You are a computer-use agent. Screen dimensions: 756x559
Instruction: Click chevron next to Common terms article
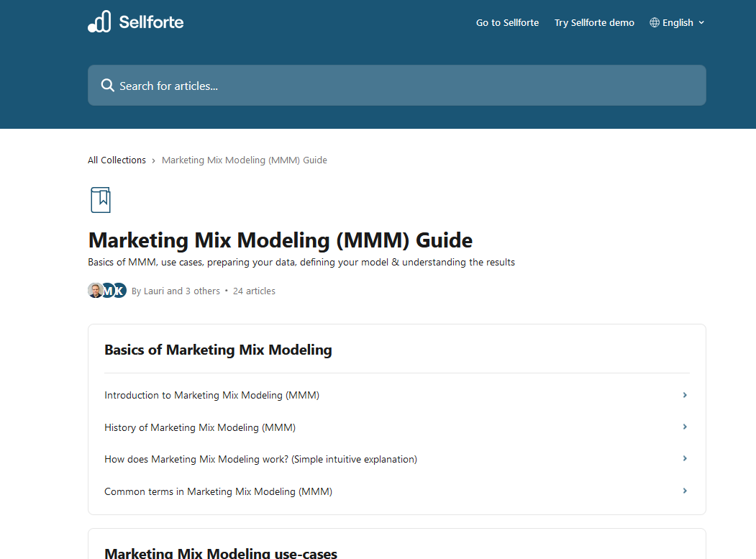click(x=685, y=491)
